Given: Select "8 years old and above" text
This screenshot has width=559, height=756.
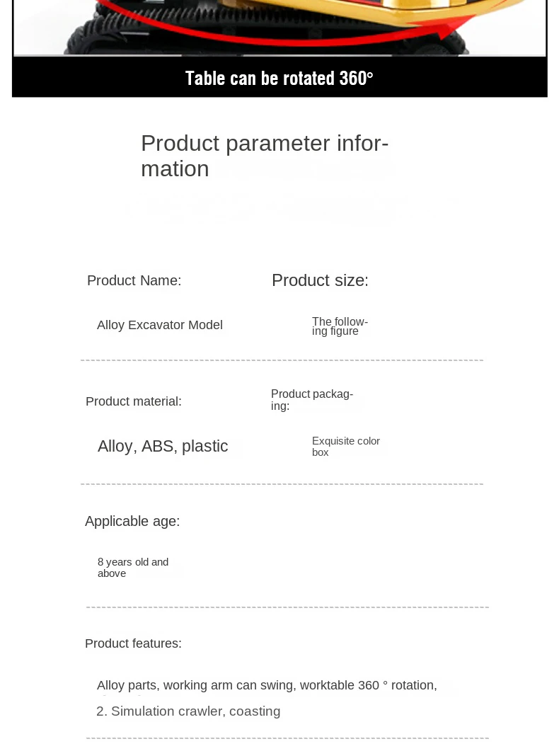Looking at the screenshot, I should (132, 568).
